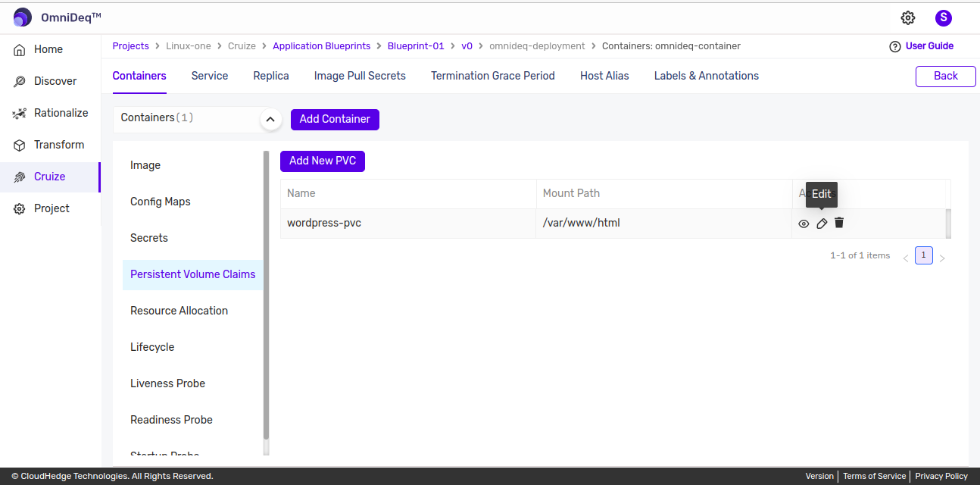This screenshot has width=980, height=485.
Task: Click Add Container button
Action: 335,119
